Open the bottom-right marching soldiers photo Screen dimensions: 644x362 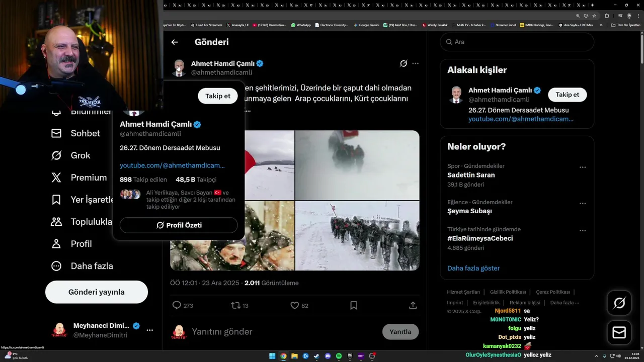tap(357, 236)
